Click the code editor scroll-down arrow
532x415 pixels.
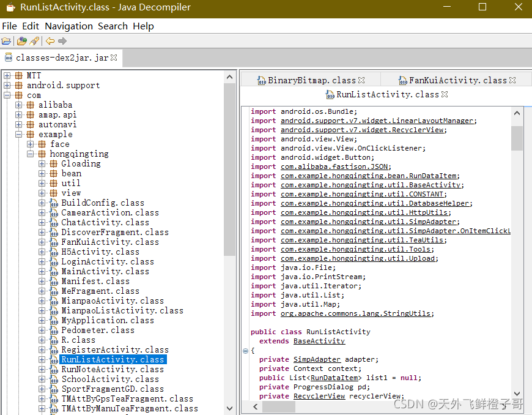[x=517, y=393]
